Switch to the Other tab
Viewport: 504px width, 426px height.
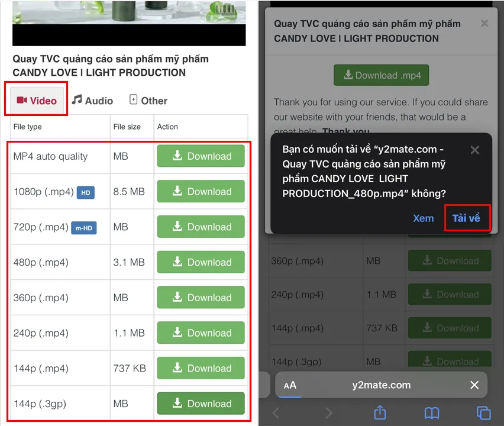pyautogui.click(x=148, y=101)
